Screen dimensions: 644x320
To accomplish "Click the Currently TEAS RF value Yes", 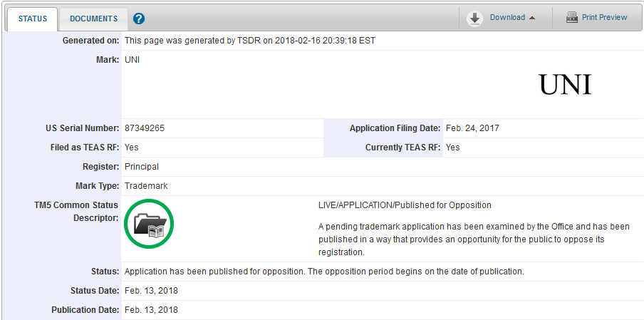I will click(452, 148).
